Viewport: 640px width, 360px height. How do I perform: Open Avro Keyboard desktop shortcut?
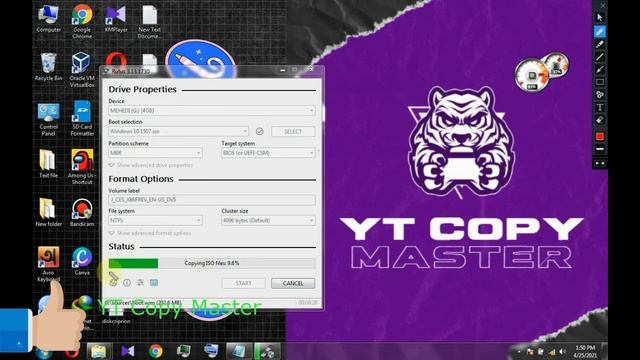point(49,264)
